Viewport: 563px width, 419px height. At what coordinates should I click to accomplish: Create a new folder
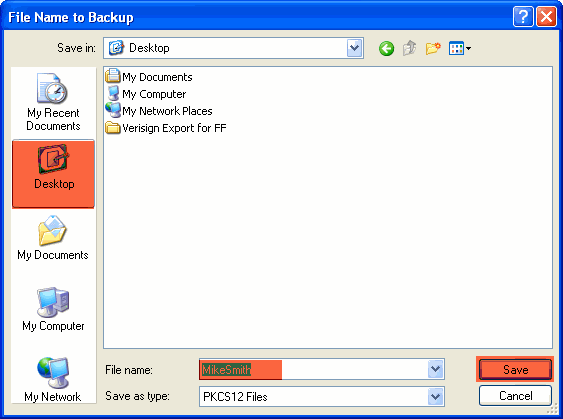[x=433, y=48]
